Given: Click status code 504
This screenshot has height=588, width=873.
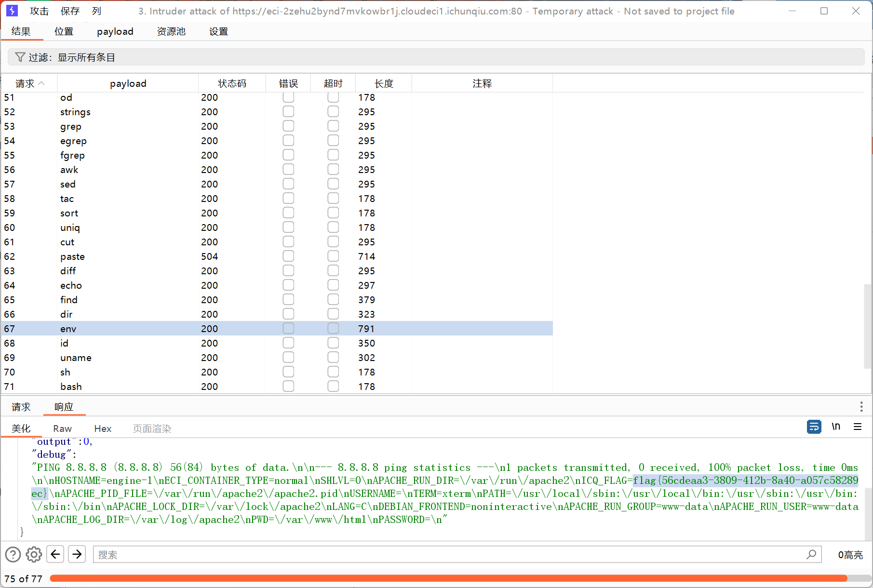Looking at the screenshot, I should click(x=210, y=256).
